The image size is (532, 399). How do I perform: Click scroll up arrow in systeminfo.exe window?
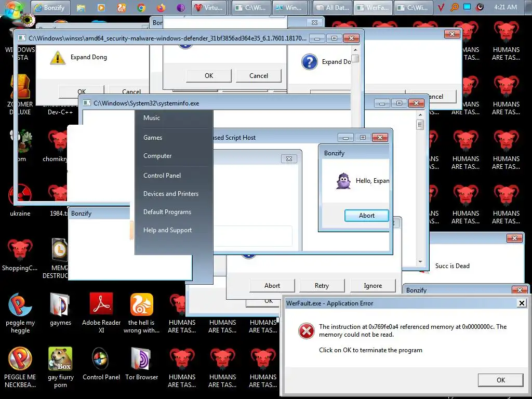coord(420,115)
